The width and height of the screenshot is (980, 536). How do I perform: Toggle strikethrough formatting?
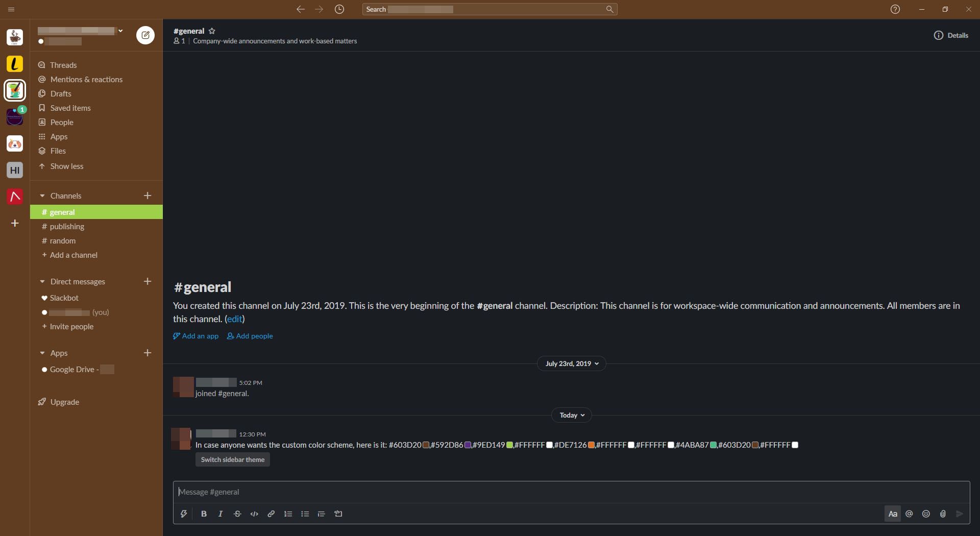click(237, 514)
